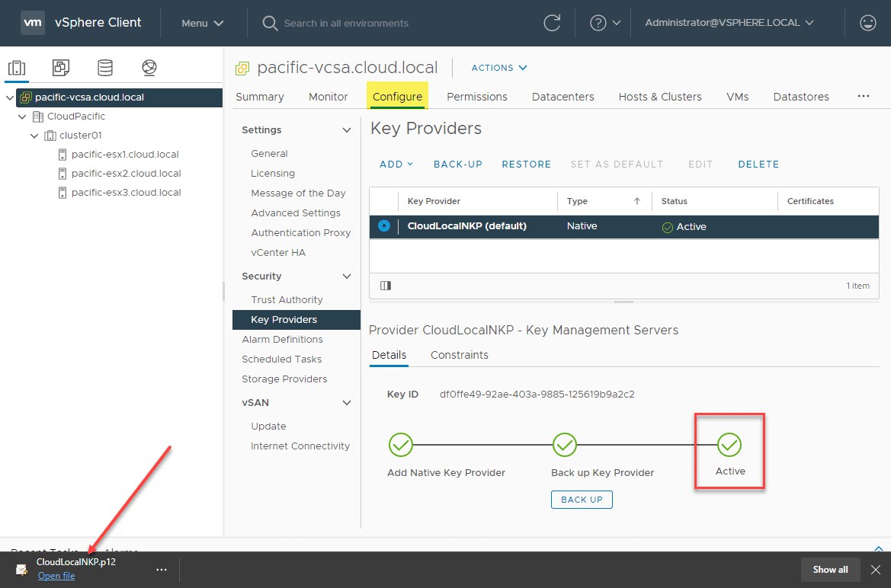Screen dimensions: 891x588
Task: Collapse the CloudPacific datacenter tree node
Action: point(22,117)
